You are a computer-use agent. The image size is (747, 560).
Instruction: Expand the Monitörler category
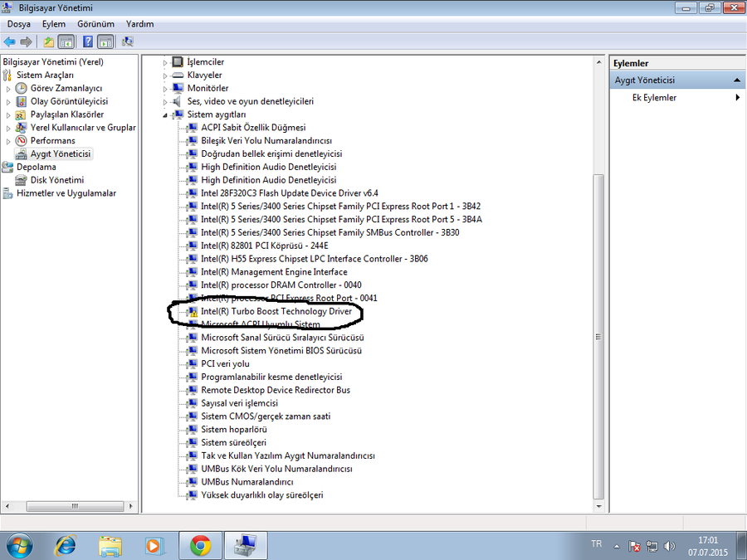coord(165,89)
